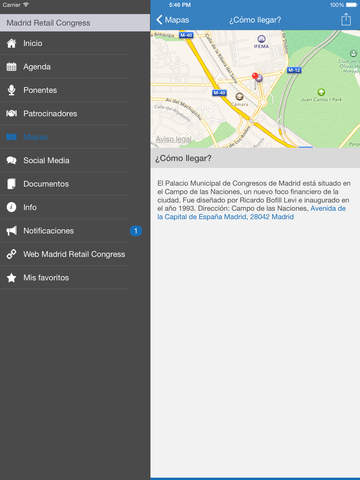Click the share icon in top bar
The image size is (360, 480).
click(x=346, y=19)
